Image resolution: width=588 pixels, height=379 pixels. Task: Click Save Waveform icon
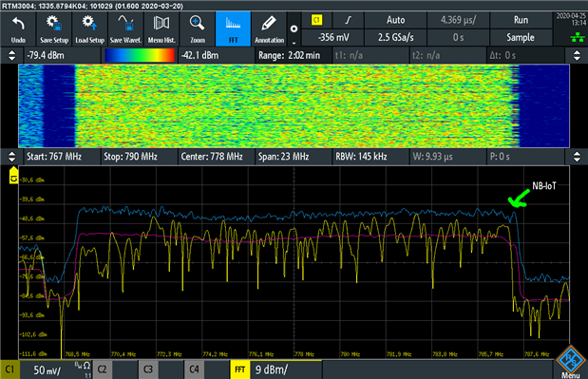coord(125,28)
